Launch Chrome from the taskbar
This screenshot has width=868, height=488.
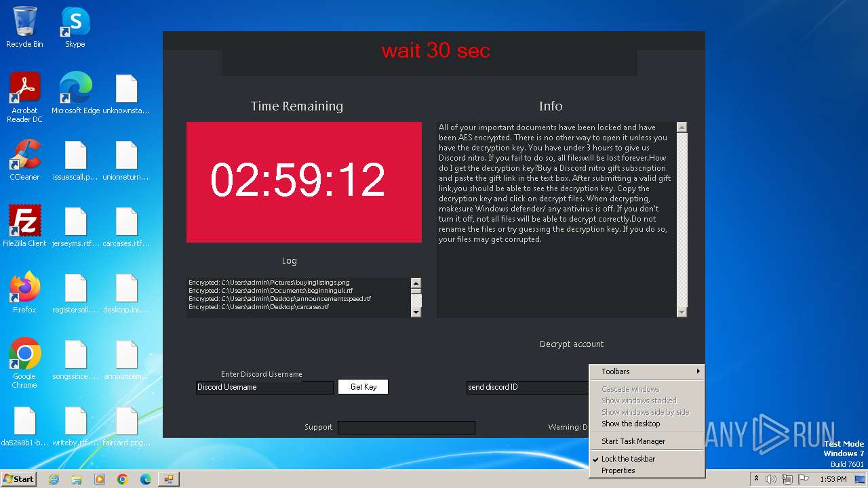123,479
